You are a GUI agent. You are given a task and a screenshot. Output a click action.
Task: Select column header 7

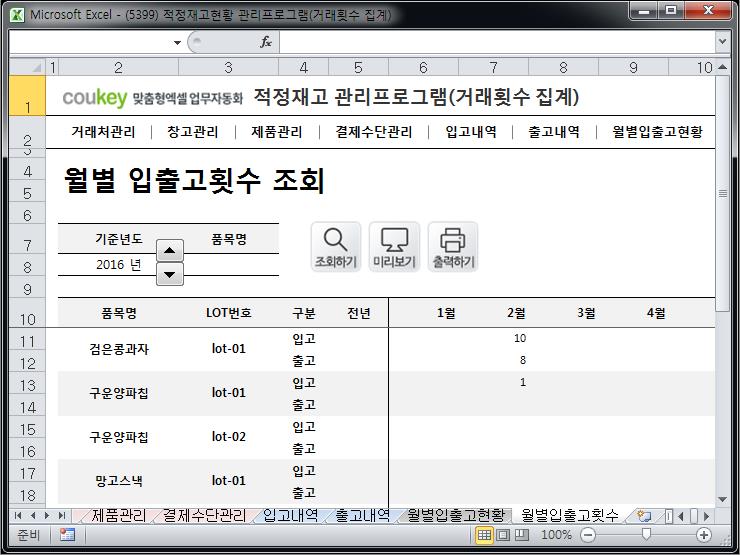coord(493,67)
